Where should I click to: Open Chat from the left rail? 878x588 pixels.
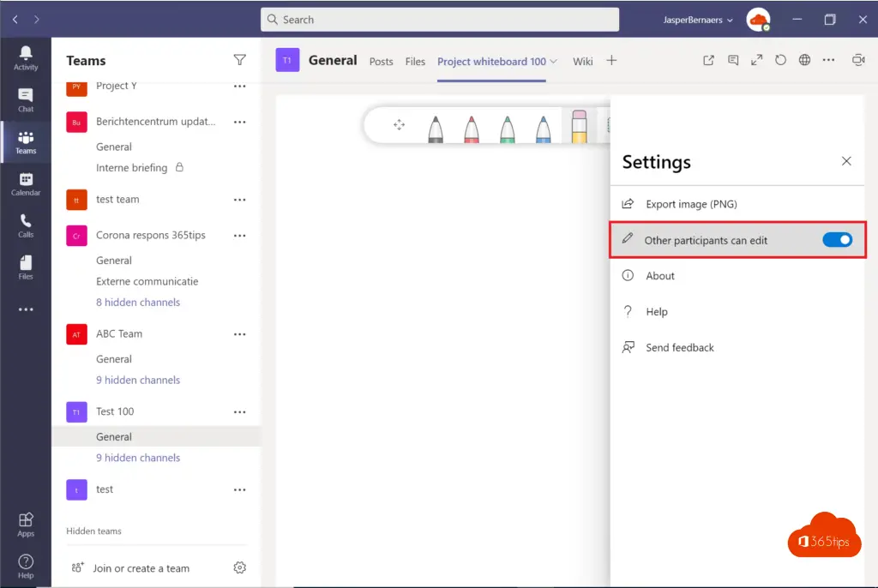(x=26, y=100)
